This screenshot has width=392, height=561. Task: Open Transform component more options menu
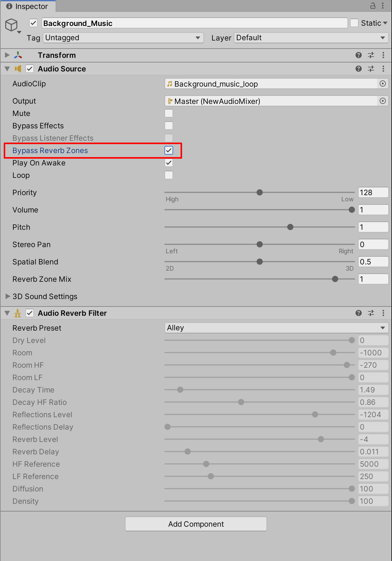pos(383,55)
